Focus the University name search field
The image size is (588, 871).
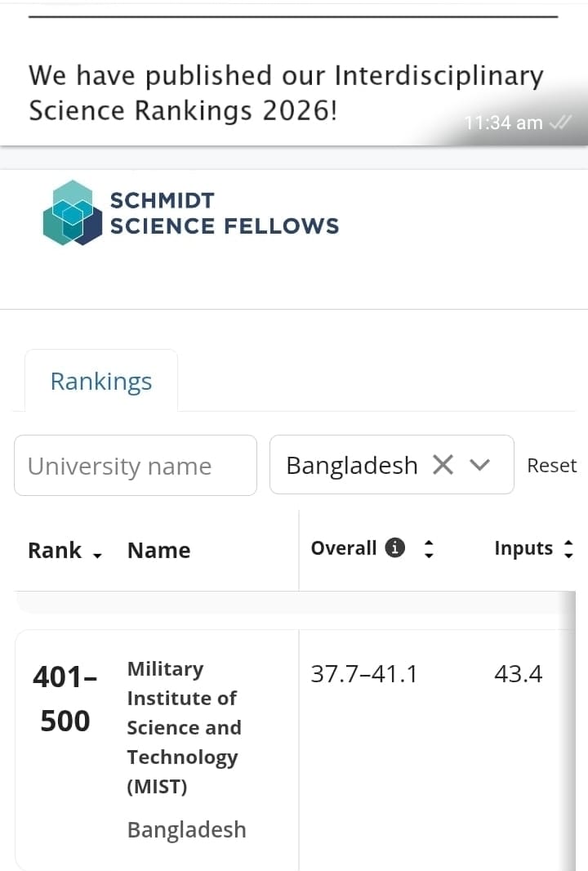coord(136,466)
